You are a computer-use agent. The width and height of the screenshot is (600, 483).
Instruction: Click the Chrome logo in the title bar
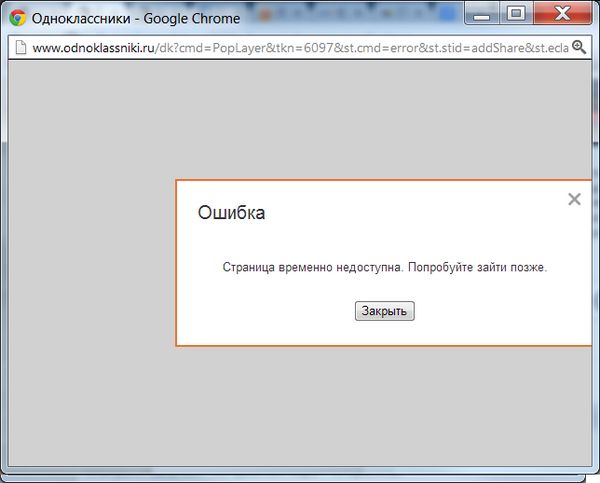pos(18,18)
